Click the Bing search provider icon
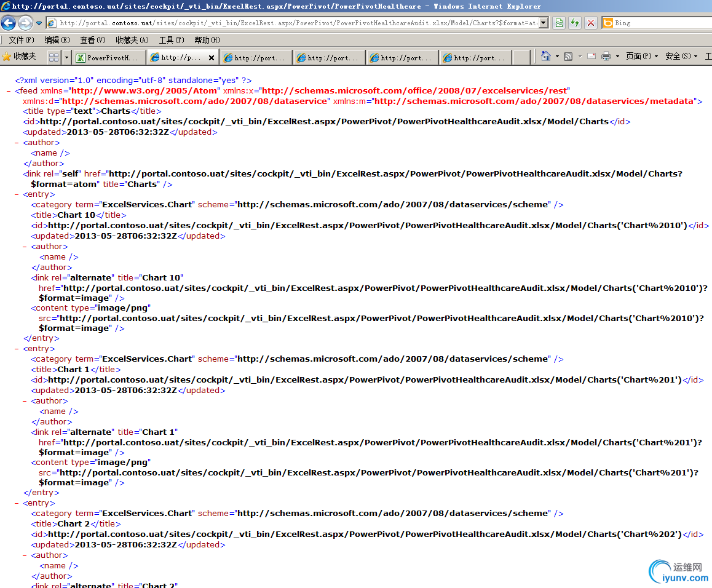Image resolution: width=712 pixels, height=588 pixels. [607, 23]
